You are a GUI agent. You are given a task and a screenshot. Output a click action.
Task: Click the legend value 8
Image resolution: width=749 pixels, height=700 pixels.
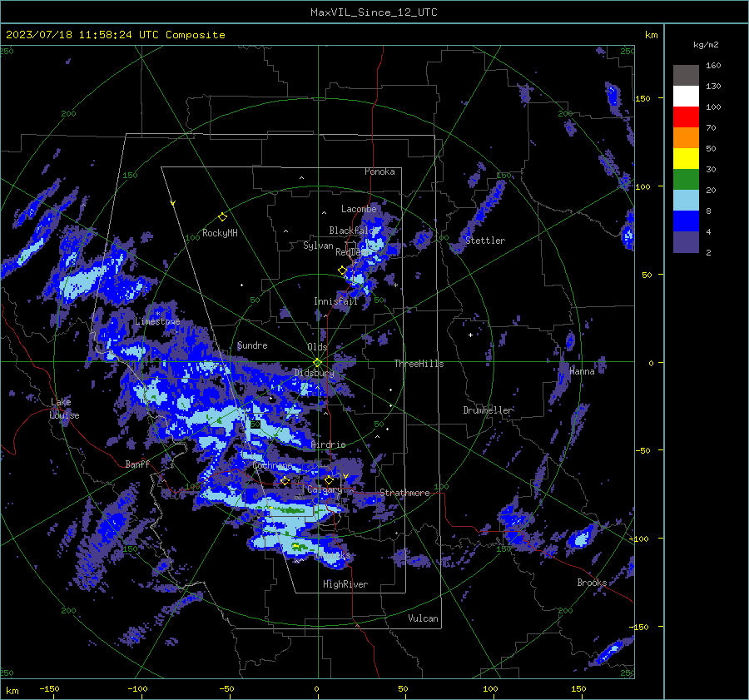(708, 211)
